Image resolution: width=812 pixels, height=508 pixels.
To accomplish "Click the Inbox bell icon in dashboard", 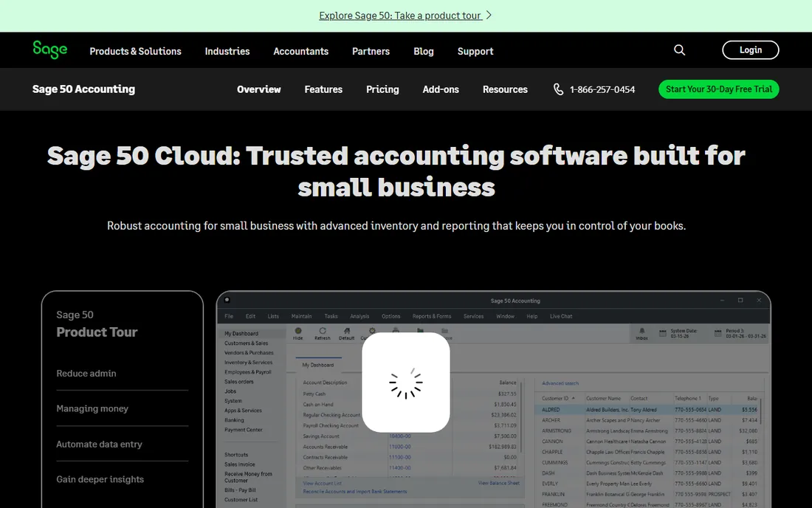I will tap(641, 331).
